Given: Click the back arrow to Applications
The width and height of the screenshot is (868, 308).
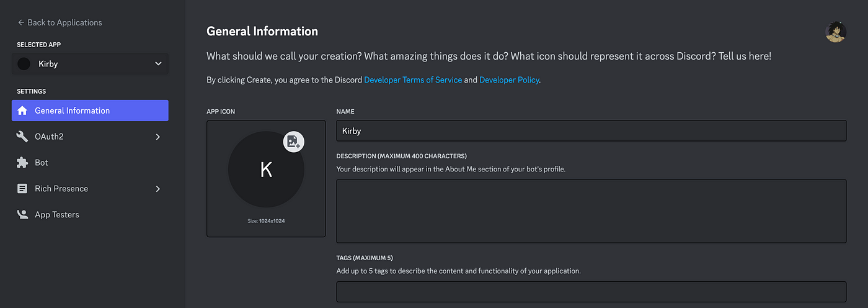Looking at the screenshot, I should pyautogui.click(x=21, y=22).
